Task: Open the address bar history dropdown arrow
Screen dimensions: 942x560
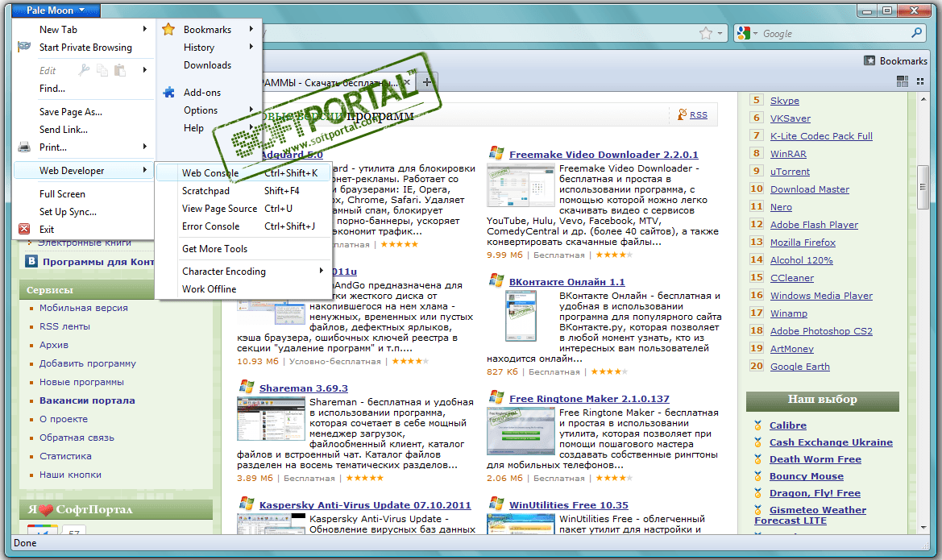Action: coord(720,34)
